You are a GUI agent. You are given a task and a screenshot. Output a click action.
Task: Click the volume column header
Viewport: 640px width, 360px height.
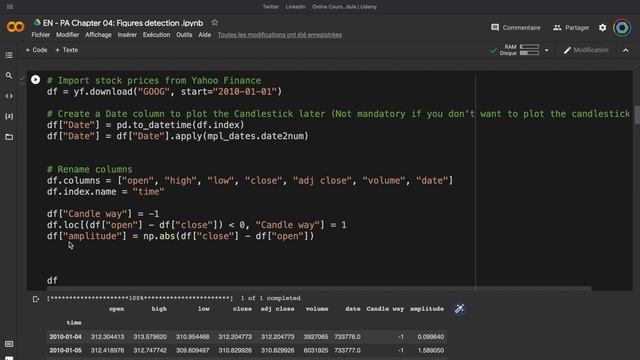(x=317, y=309)
